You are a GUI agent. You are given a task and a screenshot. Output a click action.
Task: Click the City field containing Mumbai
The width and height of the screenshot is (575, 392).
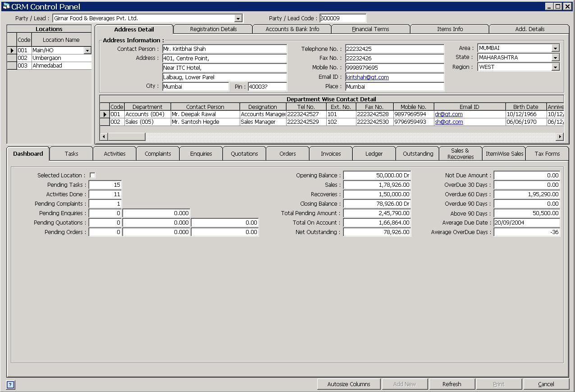196,87
